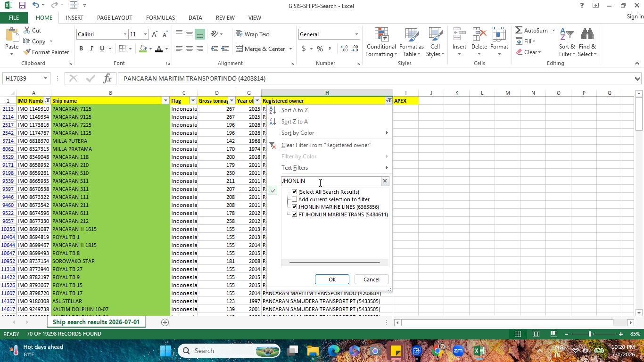Toggle Wrap Text for cells
This screenshot has width=644, height=362.
[x=253, y=34]
